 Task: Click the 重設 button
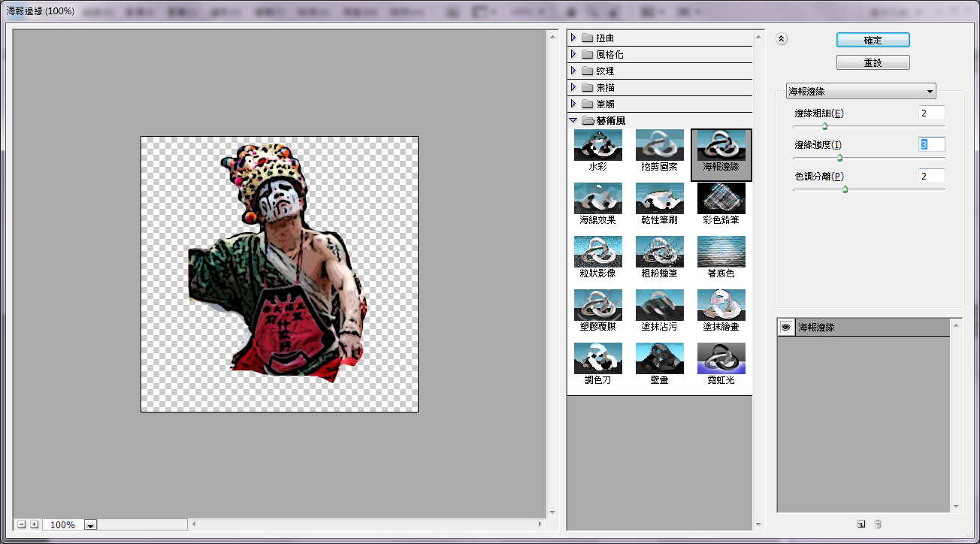tap(873, 62)
